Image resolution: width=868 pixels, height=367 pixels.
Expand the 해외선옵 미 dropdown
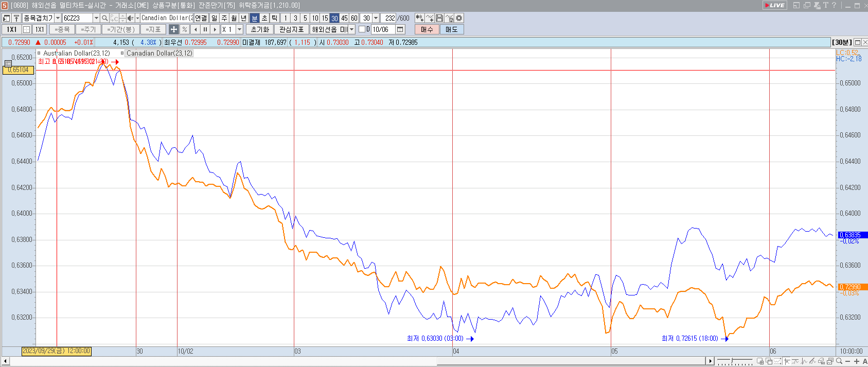352,29
